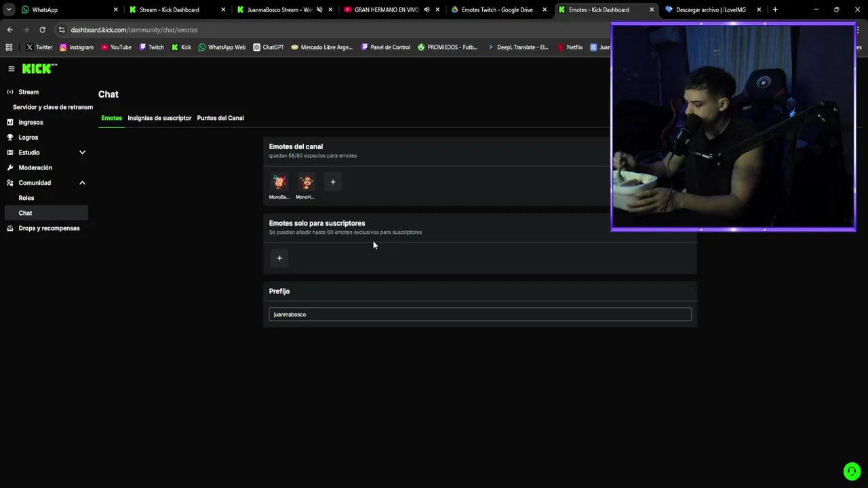Select the MonoBa... channel emote
Viewport: 868px width, 488px height.
tap(279, 182)
